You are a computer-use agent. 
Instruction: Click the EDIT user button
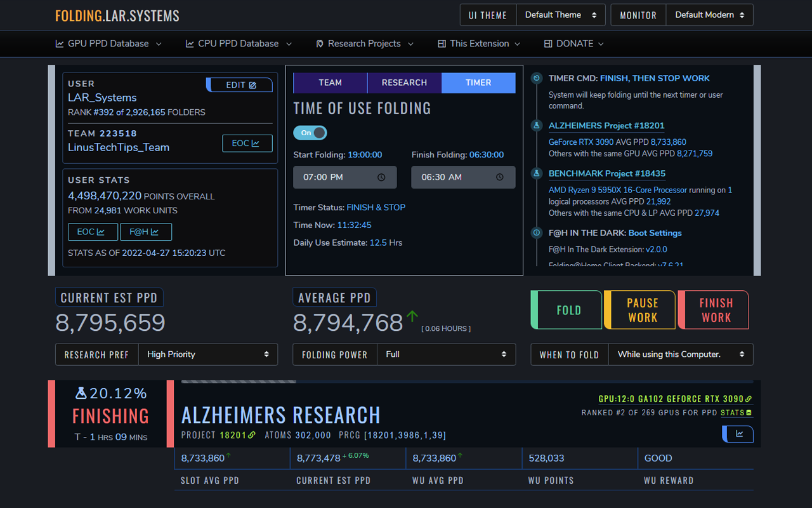coord(241,85)
